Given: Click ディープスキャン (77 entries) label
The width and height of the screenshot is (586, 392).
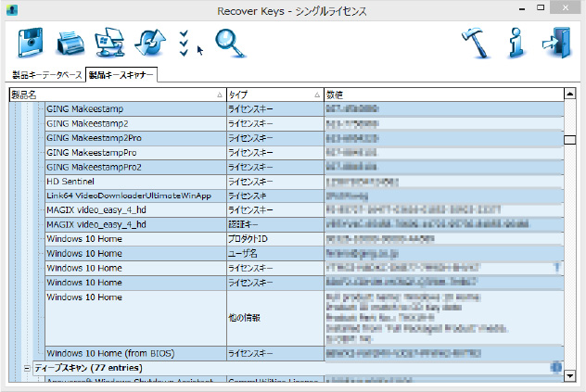Looking at the screenshot, I should [x=89, y=368].
